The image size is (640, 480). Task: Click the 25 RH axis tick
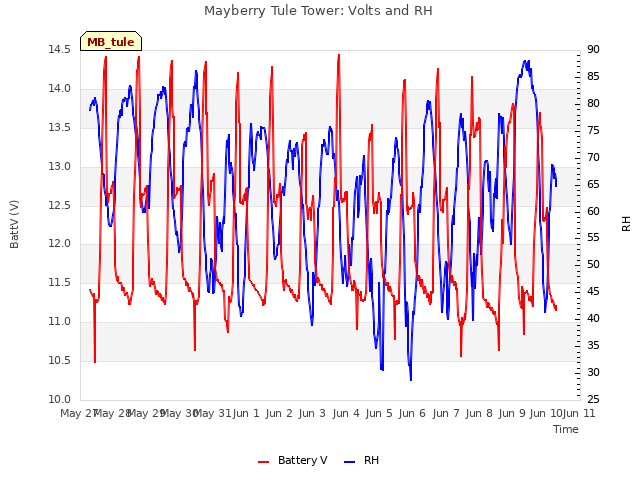593,399
